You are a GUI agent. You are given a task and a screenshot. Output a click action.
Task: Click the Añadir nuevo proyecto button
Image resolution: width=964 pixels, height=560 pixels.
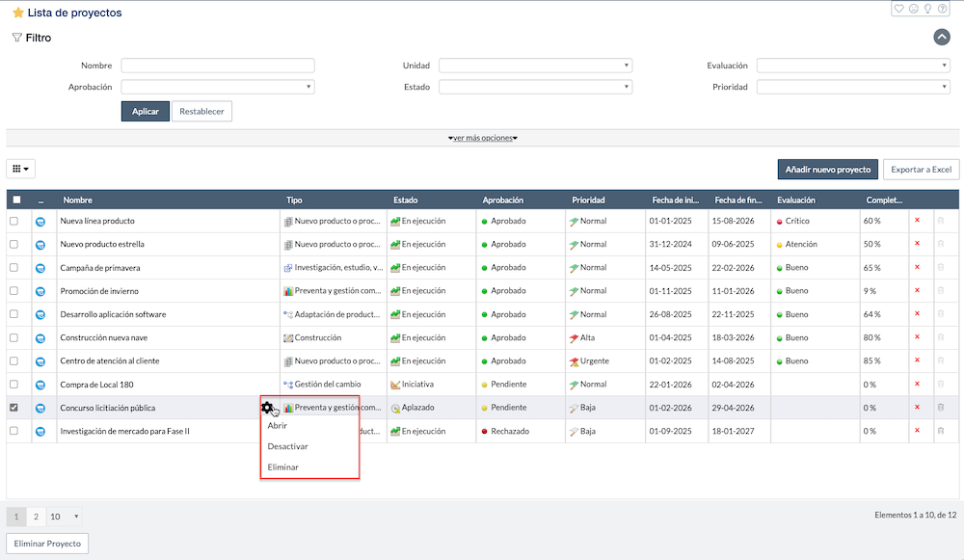point(827,170)
